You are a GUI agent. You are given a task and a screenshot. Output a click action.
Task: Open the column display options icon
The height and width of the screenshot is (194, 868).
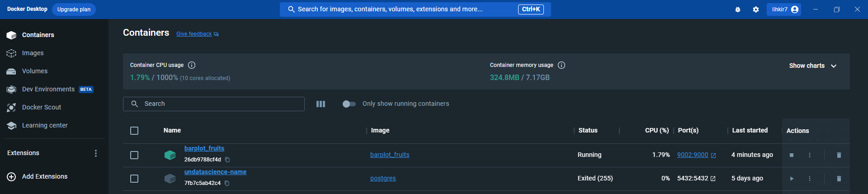(x=321, y=104)
